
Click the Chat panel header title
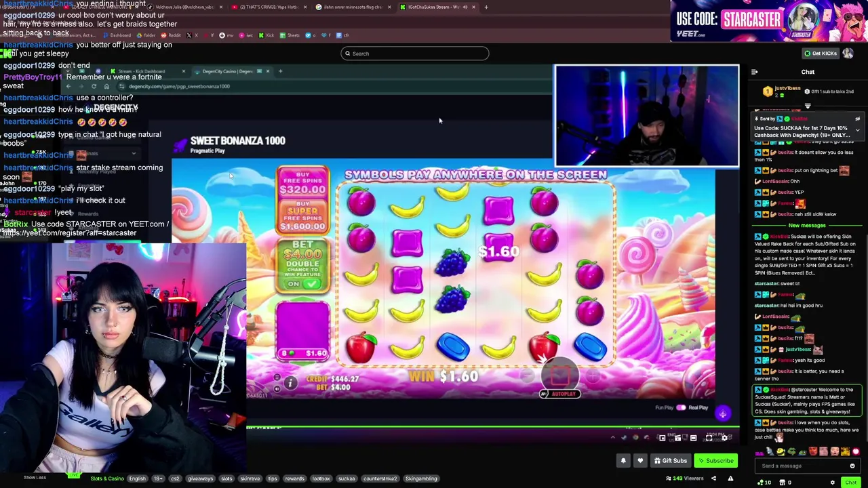(808, 72)
